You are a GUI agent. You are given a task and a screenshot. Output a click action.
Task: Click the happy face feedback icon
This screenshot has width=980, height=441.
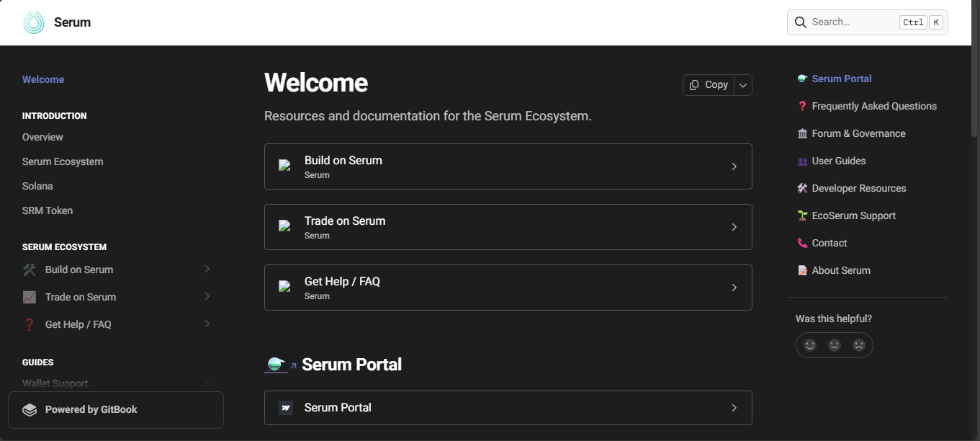(x=810, y=345)
